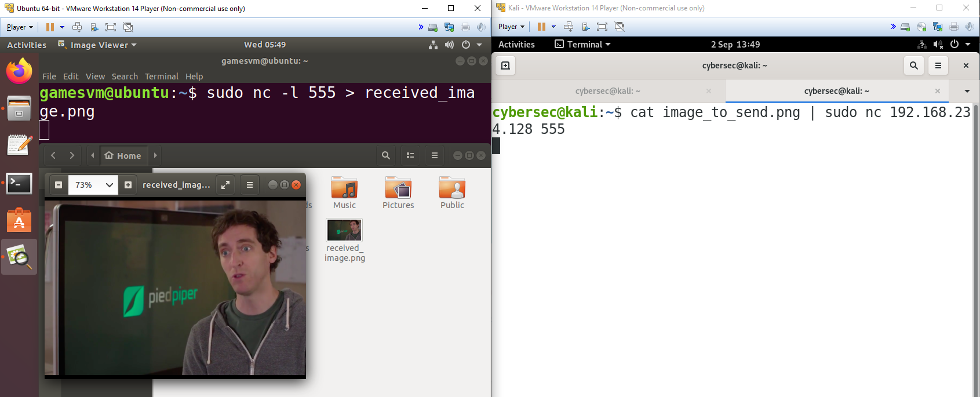Open the Ubuntu system status menu arrow
The height and width of the screenshot is (397, 980).
click(479, 45)
